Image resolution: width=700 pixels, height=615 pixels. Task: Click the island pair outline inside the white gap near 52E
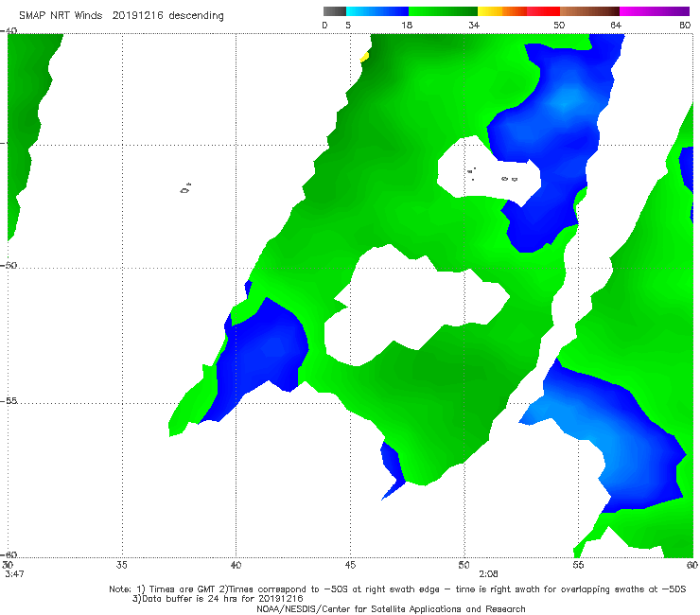click(x=509, y=179)
